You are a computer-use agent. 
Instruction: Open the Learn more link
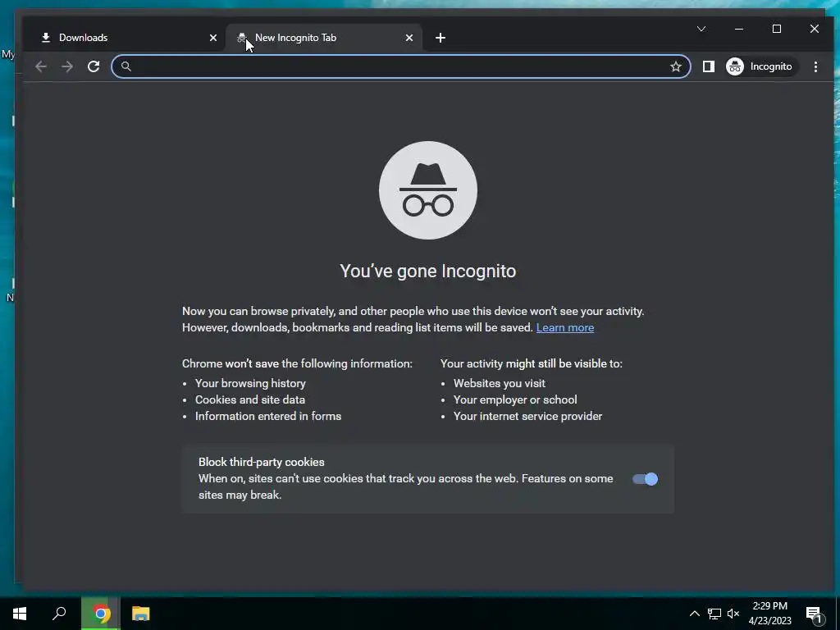[x=565, y=327]
